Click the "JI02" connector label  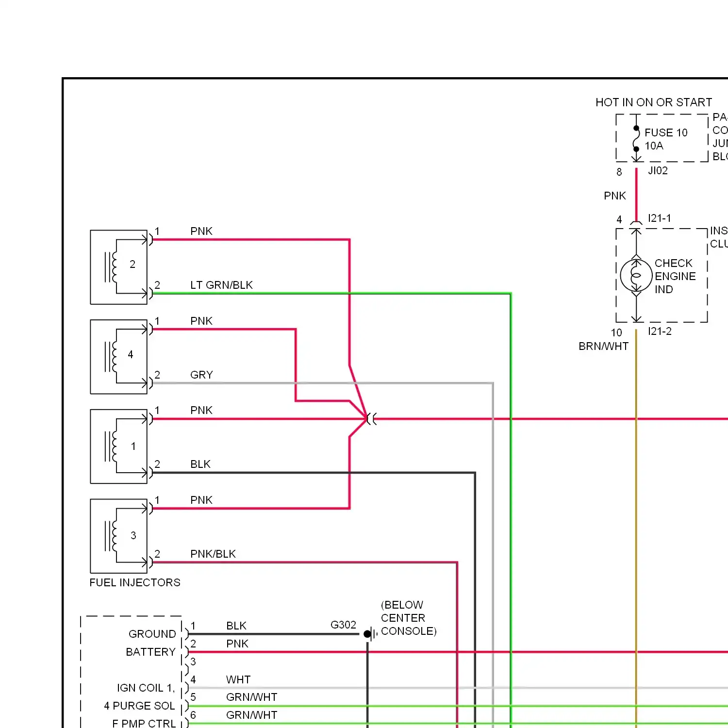[x=658, y=170]
